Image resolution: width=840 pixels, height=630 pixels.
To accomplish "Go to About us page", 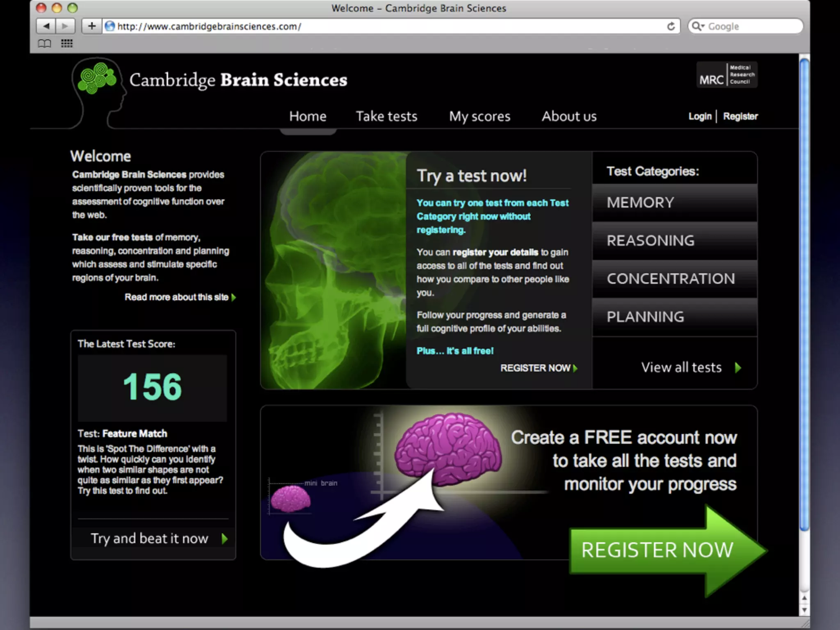I will pyautogui.click(x=569, y=116).
